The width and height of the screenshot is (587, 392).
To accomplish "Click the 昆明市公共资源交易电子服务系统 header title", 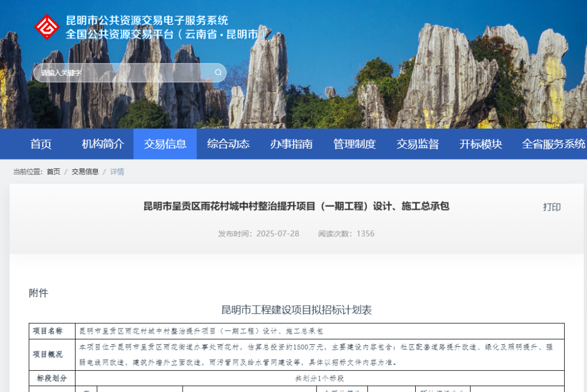I will (147, 21).
